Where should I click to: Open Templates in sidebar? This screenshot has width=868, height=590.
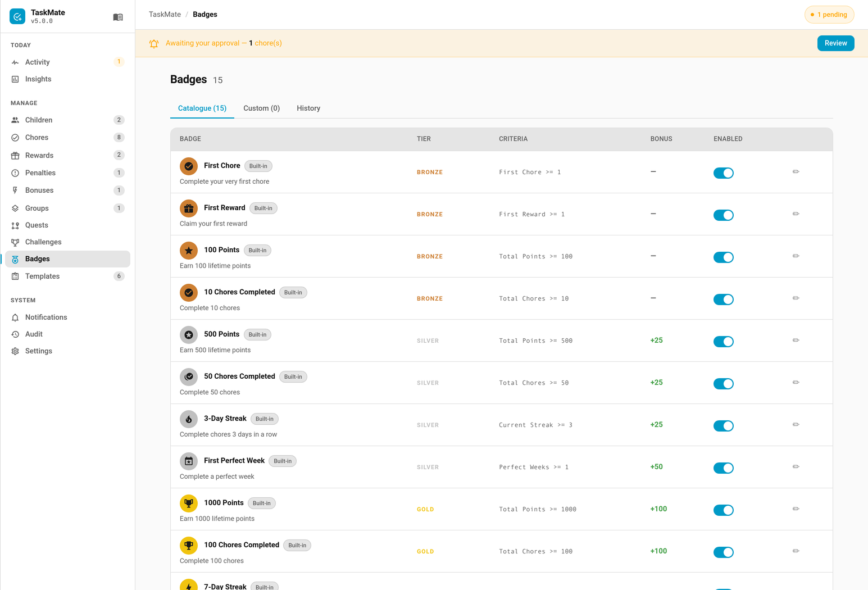pos(67,276)
